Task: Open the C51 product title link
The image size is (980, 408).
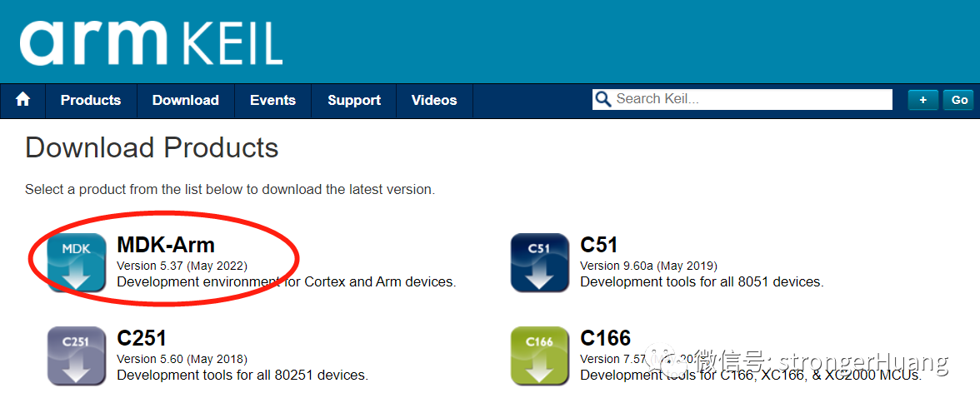Action: tap(598, 245)
